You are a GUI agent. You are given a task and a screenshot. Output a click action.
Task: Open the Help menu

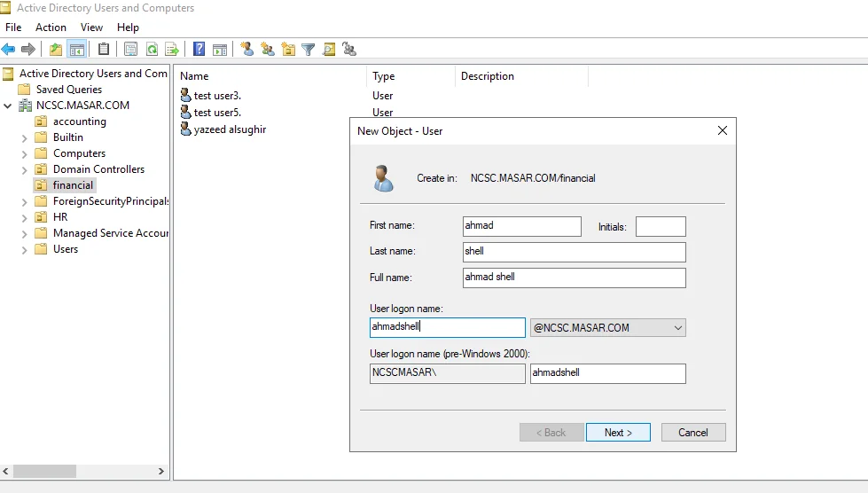tap(128, 27)
